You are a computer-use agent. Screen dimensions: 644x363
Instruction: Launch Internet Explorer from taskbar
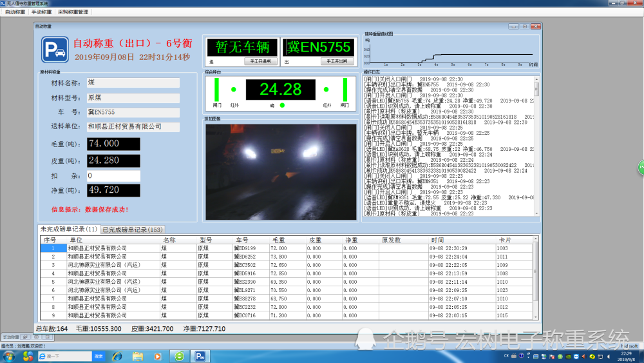[117, 356]
